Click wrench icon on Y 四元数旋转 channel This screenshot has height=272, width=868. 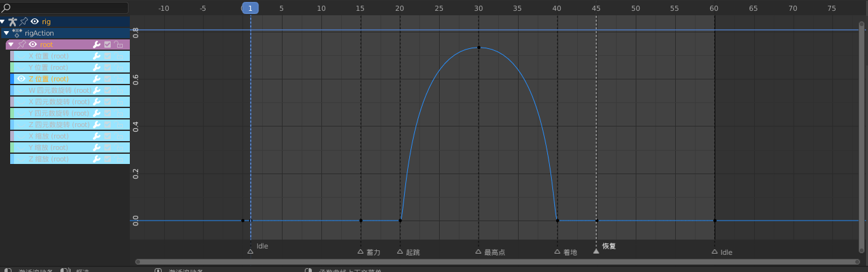click(x=97, y=113)
